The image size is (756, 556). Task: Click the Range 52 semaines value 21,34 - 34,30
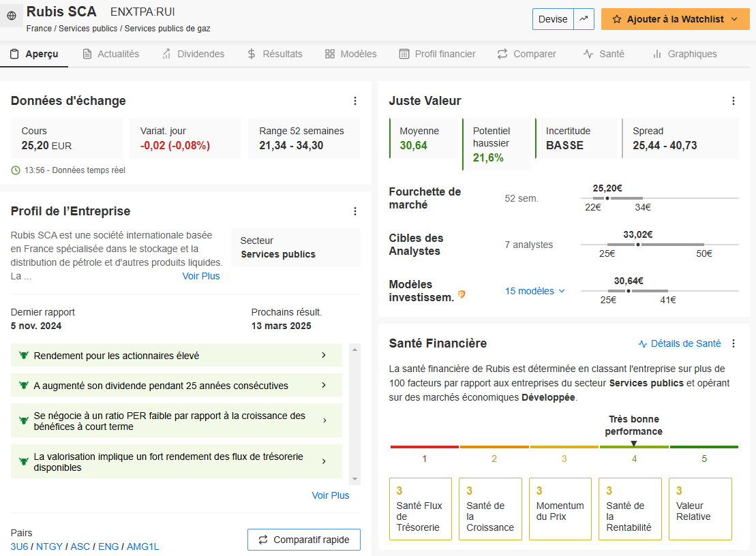(291, 146)
